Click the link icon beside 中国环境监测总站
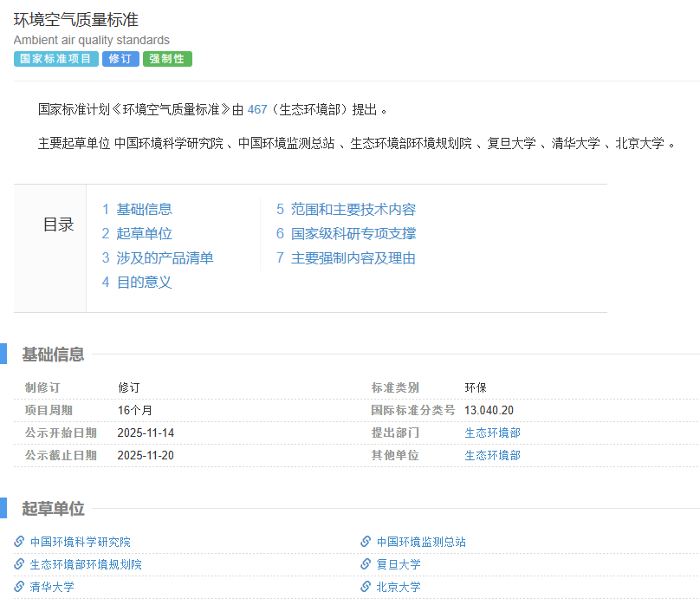 (x=366, y=541)
